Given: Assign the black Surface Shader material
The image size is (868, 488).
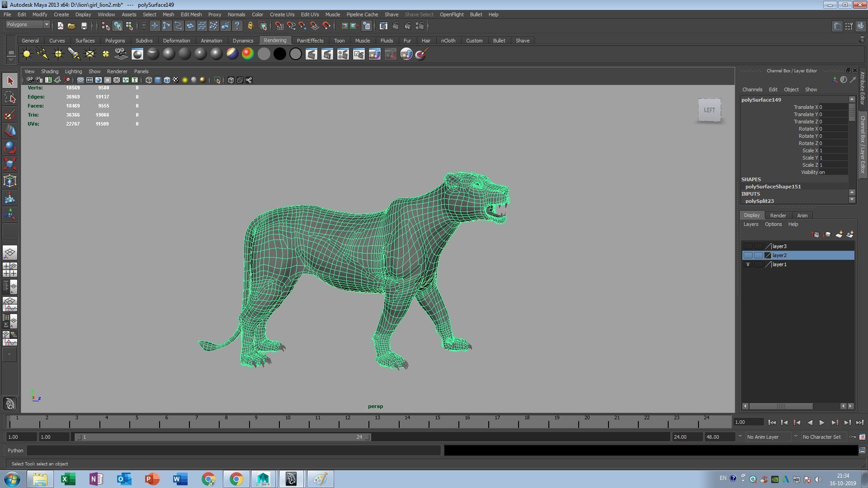Looking at the screenshot, I should [x=279, y=54].
